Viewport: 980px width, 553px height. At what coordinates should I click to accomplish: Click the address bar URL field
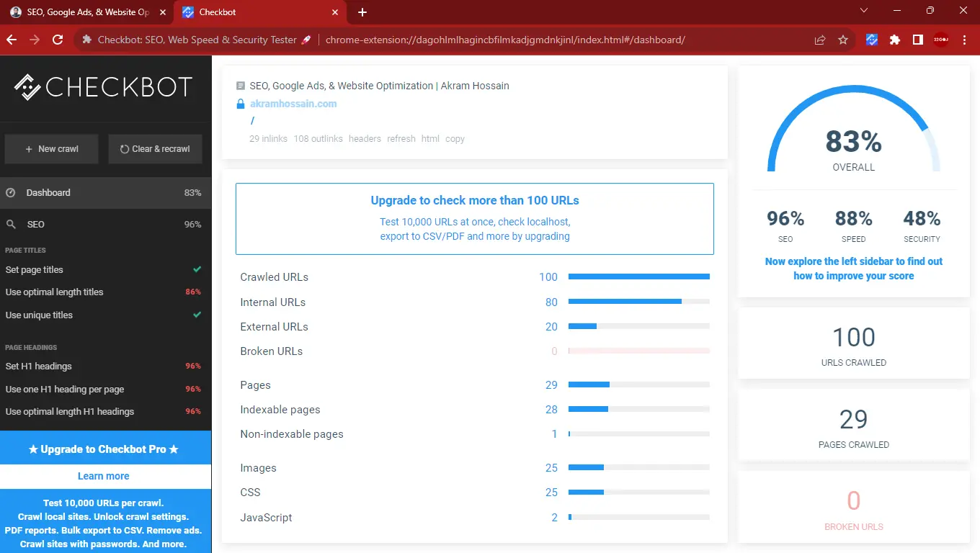tap(505, 40)
